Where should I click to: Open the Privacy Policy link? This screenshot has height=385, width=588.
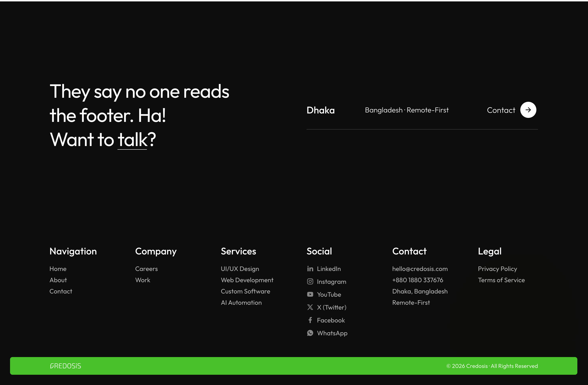point(498,269)
